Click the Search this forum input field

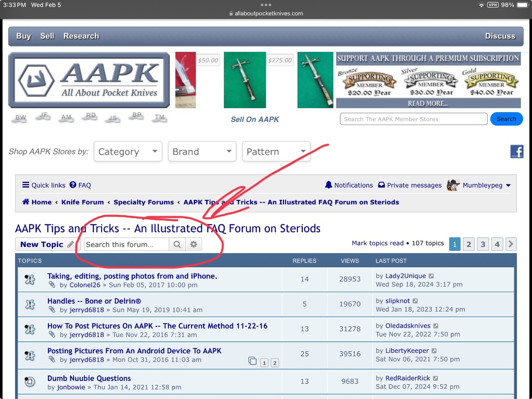(126, 244)
